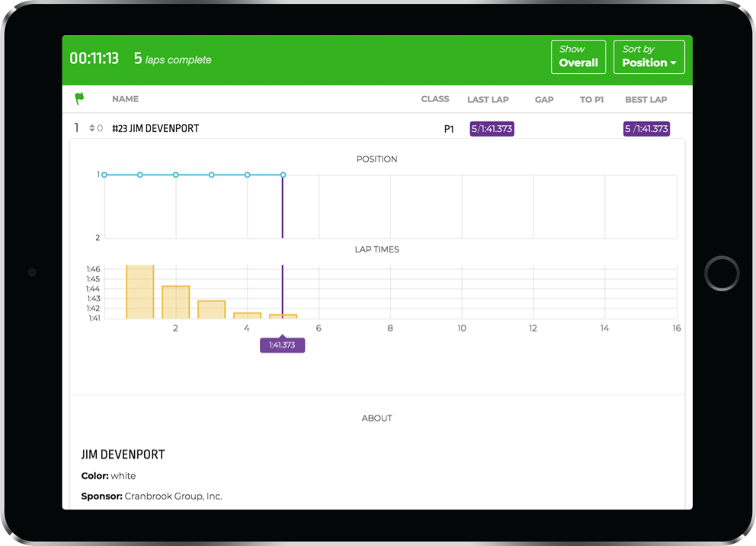
Task: Collapse the #23 Jim Devenport row
Action: coord(155,129)
